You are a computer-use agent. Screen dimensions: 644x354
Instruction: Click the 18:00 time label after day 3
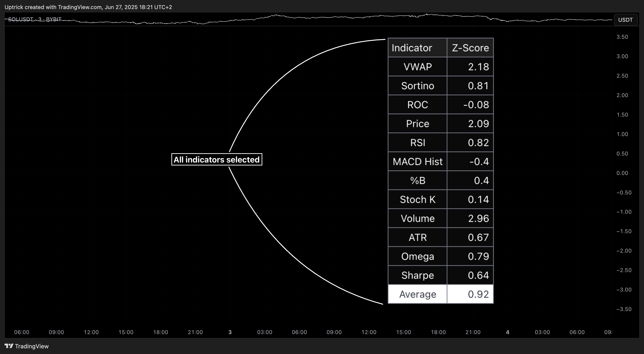point(438,332)
